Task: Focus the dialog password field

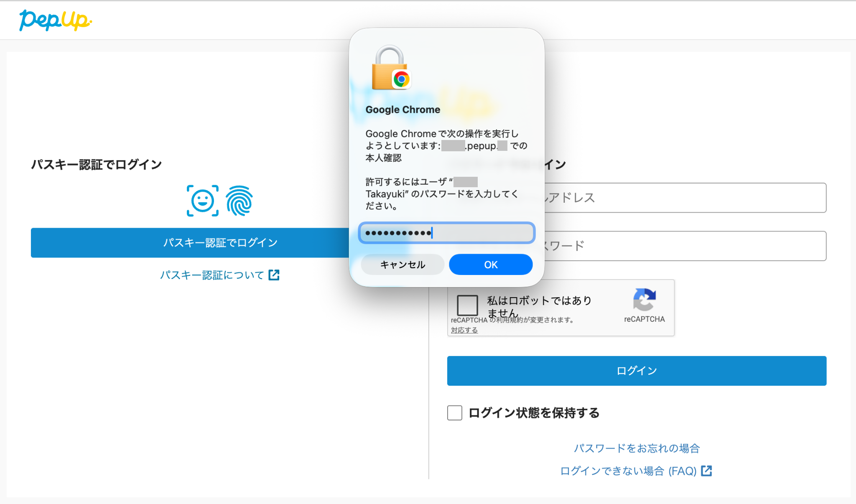Action: (446, 233)
